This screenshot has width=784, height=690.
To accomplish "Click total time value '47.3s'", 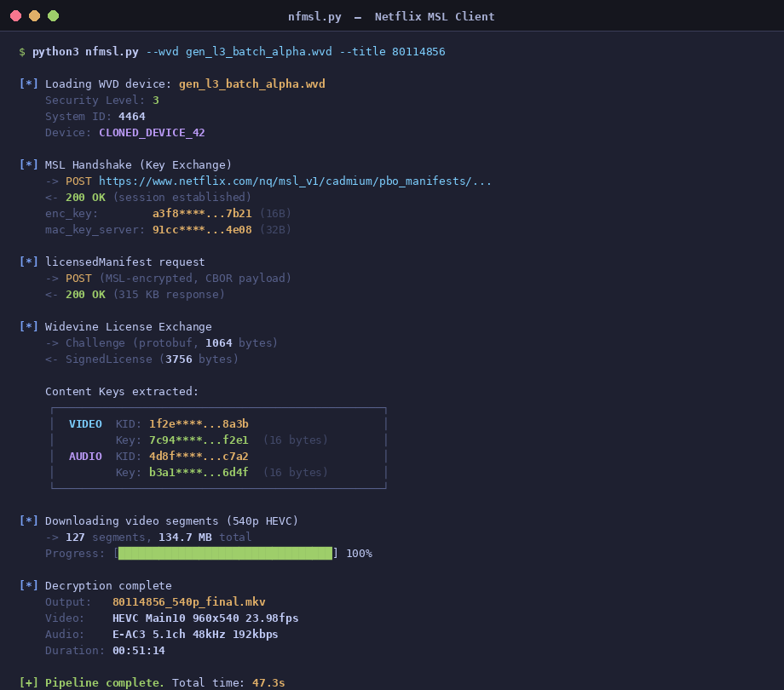I will [268, 683].
